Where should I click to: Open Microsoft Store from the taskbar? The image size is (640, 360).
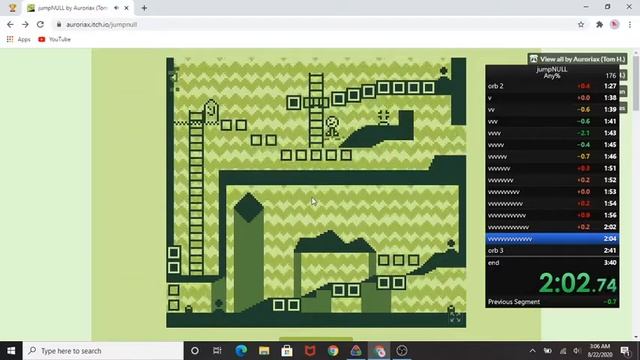point(287,351)
